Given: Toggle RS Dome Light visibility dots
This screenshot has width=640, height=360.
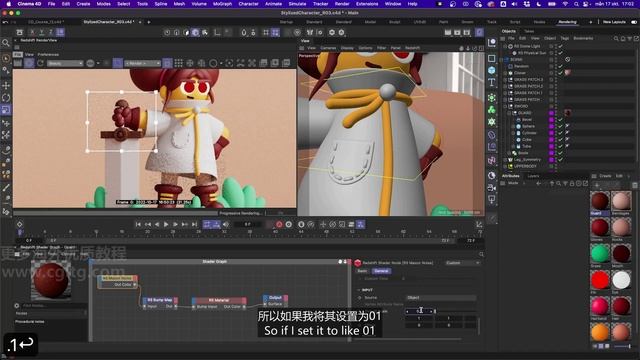Looking at the screenshot, I should point(556,46).
